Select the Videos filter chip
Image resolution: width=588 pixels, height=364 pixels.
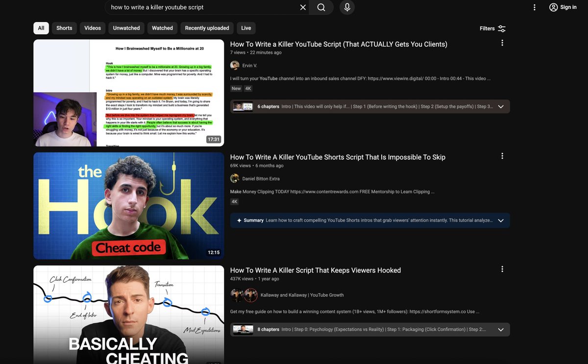[x=93, y=28]
